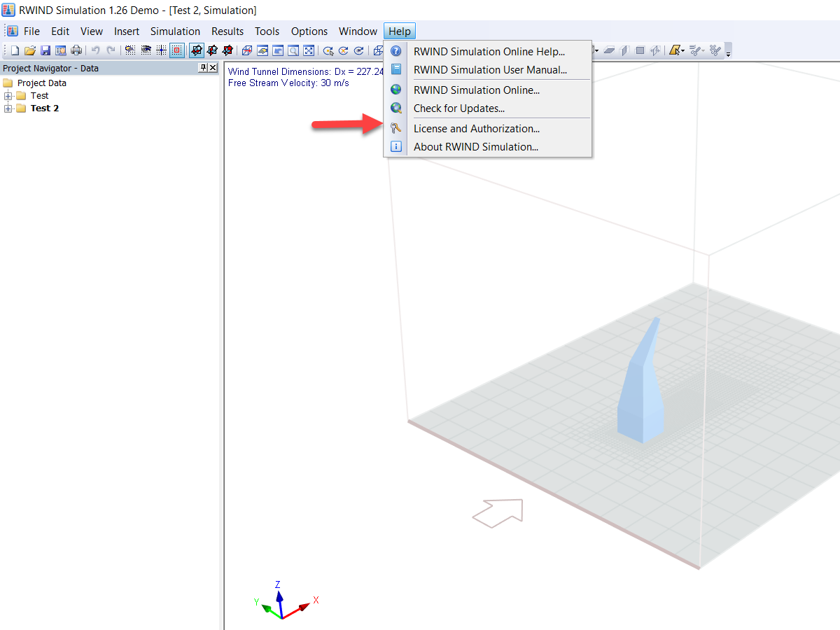Screen dimensions: 840x630
Task: Open the Insert menu
Action: point(127,31)
